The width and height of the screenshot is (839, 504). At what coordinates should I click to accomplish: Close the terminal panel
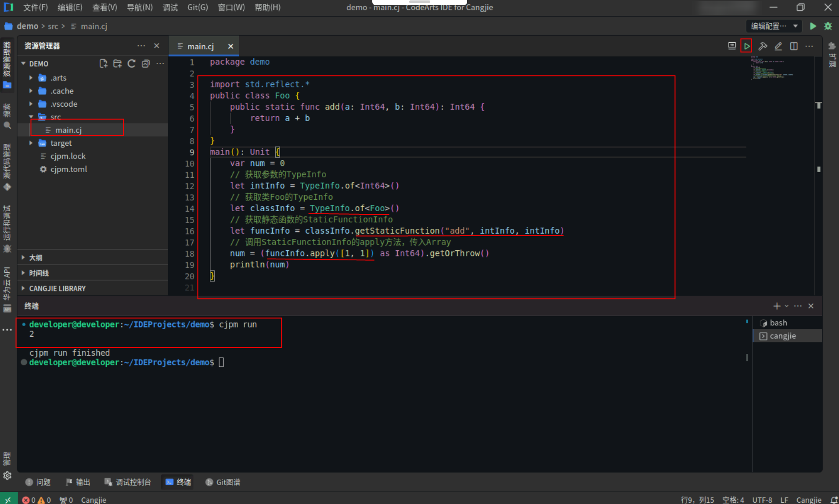tap(811, 306)
